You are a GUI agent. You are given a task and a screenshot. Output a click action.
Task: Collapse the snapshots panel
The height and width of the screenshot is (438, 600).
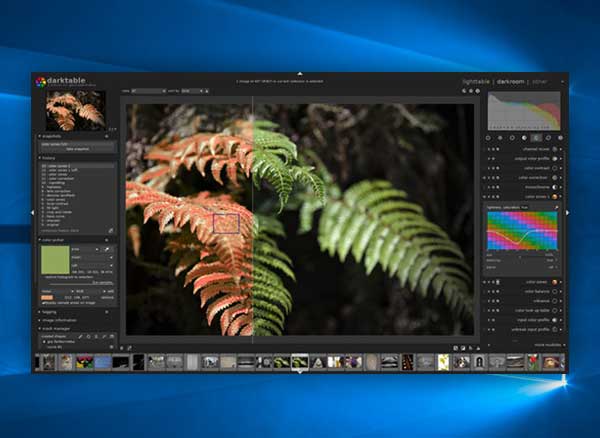click(40, 137)
